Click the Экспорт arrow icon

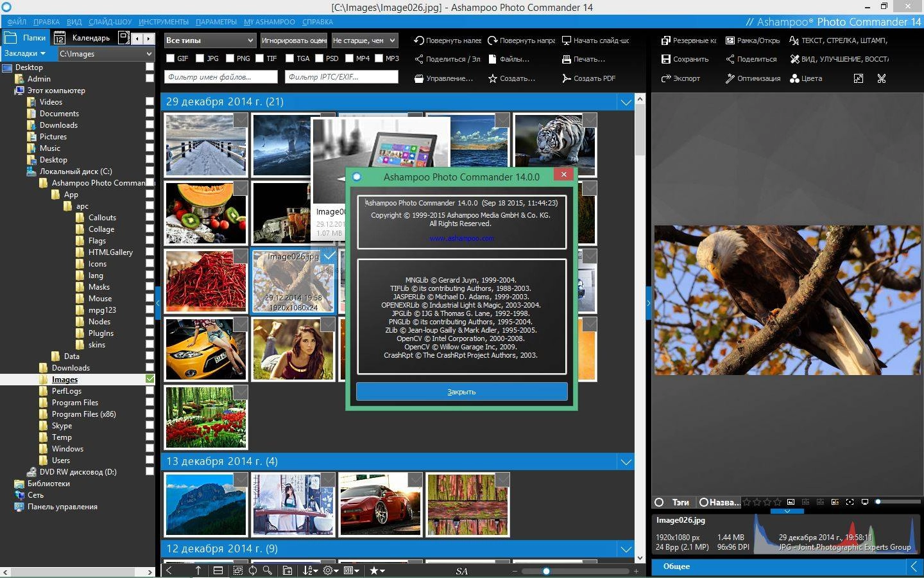(666, 78)
